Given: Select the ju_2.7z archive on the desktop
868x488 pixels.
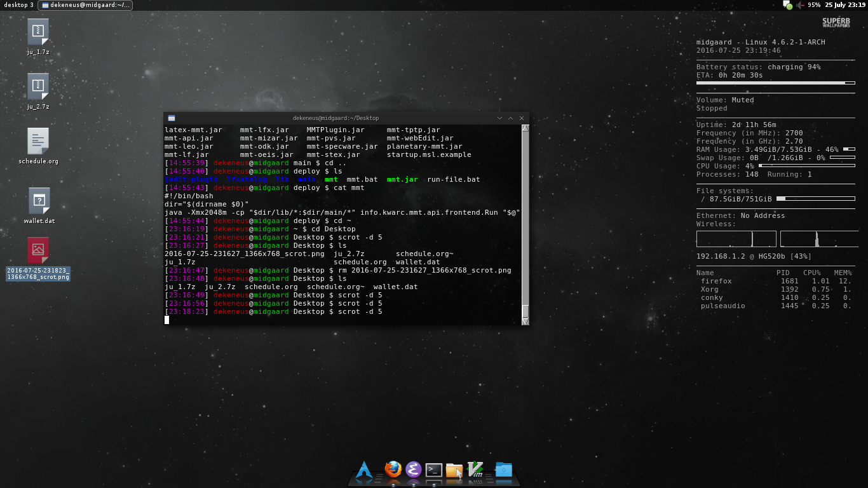Looking at the screenshot, I should pos(38,91).
